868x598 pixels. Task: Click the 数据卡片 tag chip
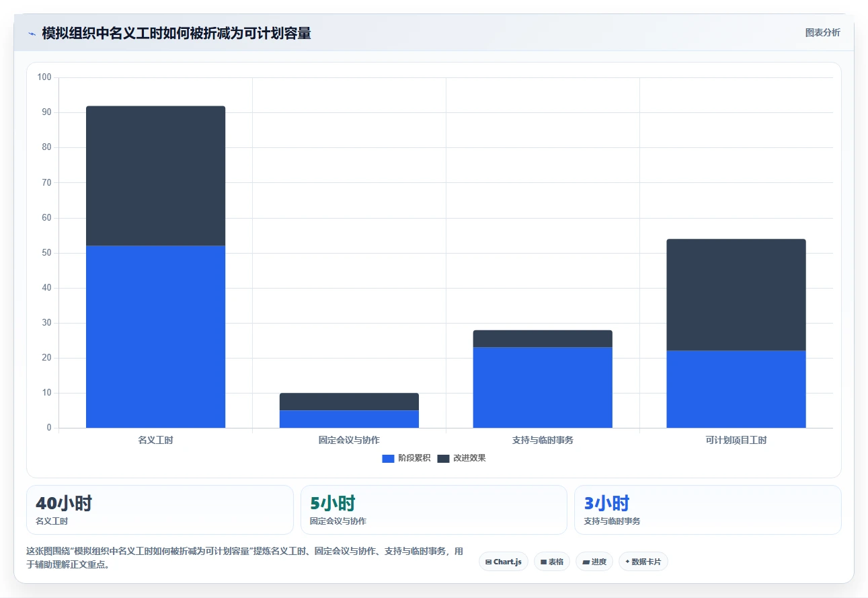coord(643,562)
